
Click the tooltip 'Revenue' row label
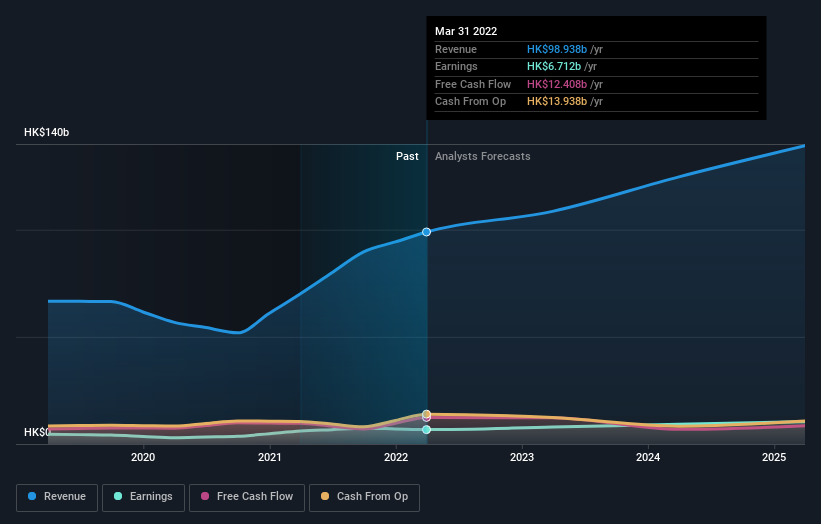pos(456,49)
